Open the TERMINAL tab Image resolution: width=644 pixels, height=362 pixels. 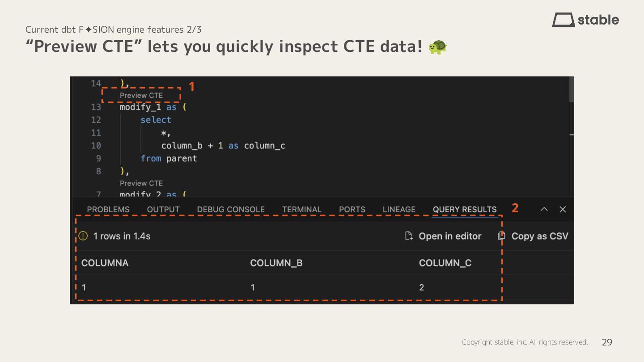click(x=302, y=210)
